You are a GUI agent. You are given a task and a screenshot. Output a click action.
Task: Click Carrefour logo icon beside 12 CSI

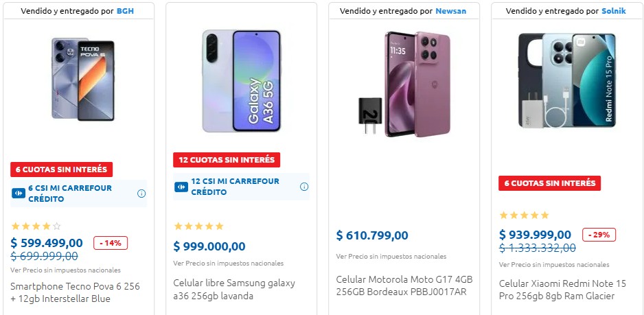click(x=181, y=187)
